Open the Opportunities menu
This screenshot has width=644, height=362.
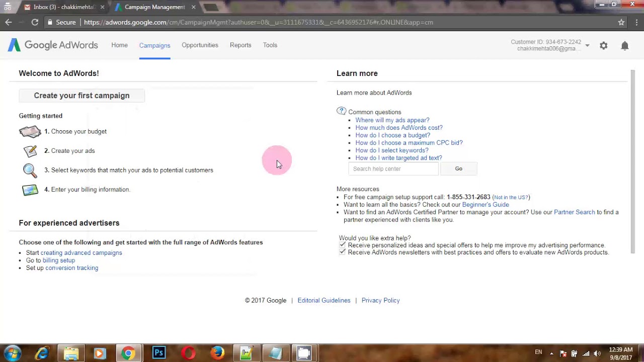pos(200,45)
